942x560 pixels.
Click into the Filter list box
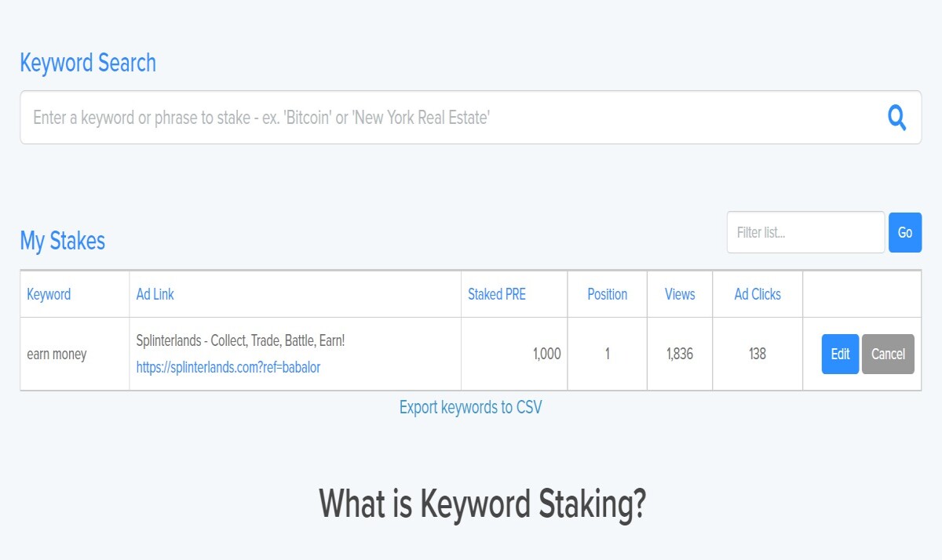pyautogui.click(x=805, y=232)
